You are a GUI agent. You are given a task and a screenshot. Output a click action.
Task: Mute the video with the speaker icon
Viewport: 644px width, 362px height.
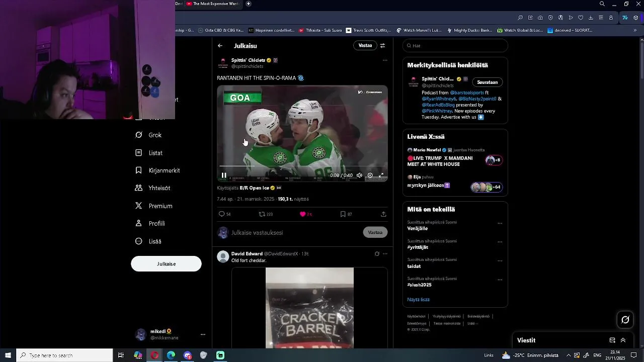pos(359,175)
